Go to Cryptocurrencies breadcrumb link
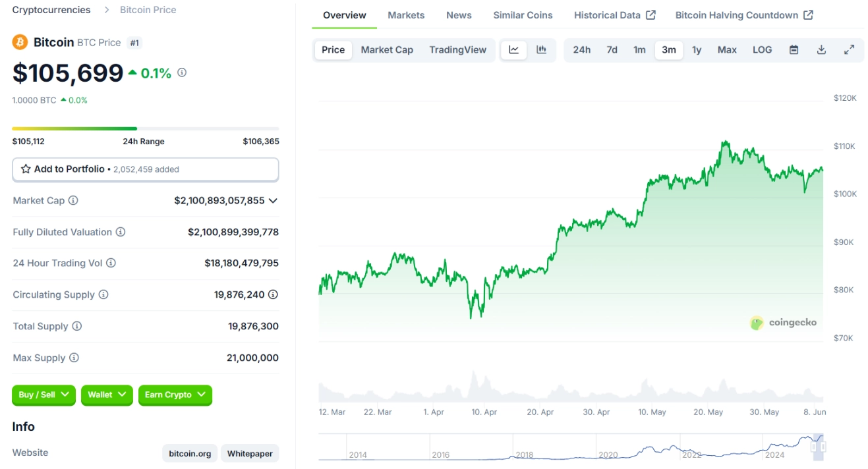This screenshot has height=469, width=868. click(51, 10)
